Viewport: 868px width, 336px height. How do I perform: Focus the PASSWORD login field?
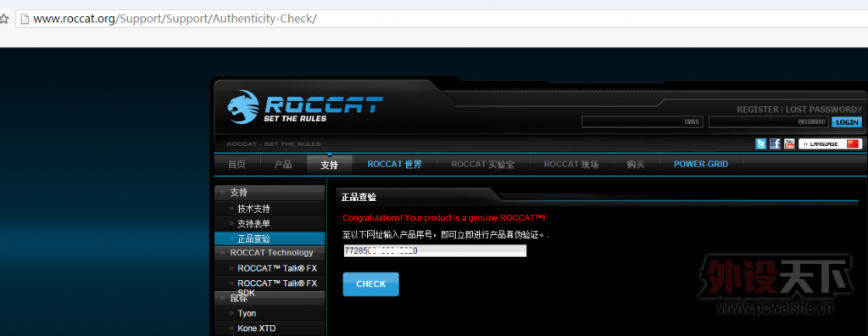click(769, 122)
